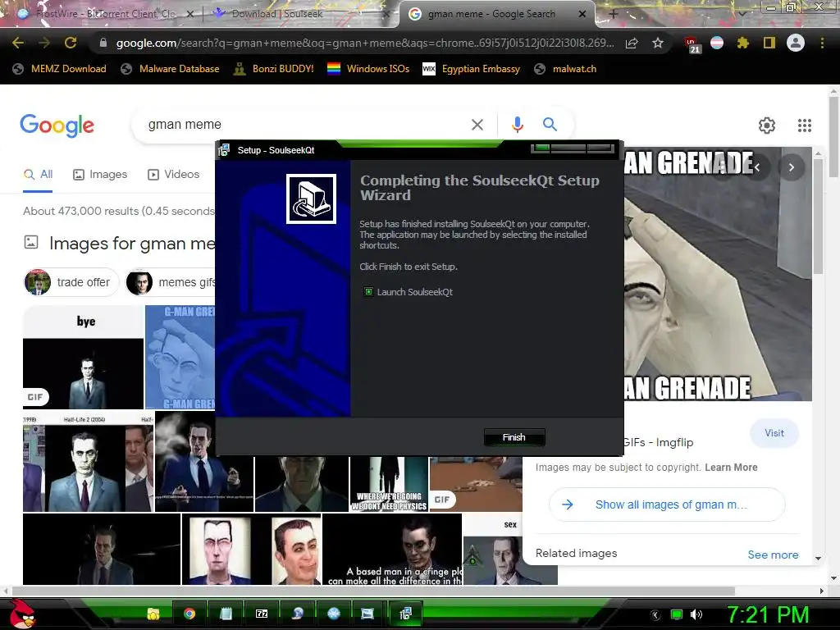Show hidden tray icons arrow

654,614
